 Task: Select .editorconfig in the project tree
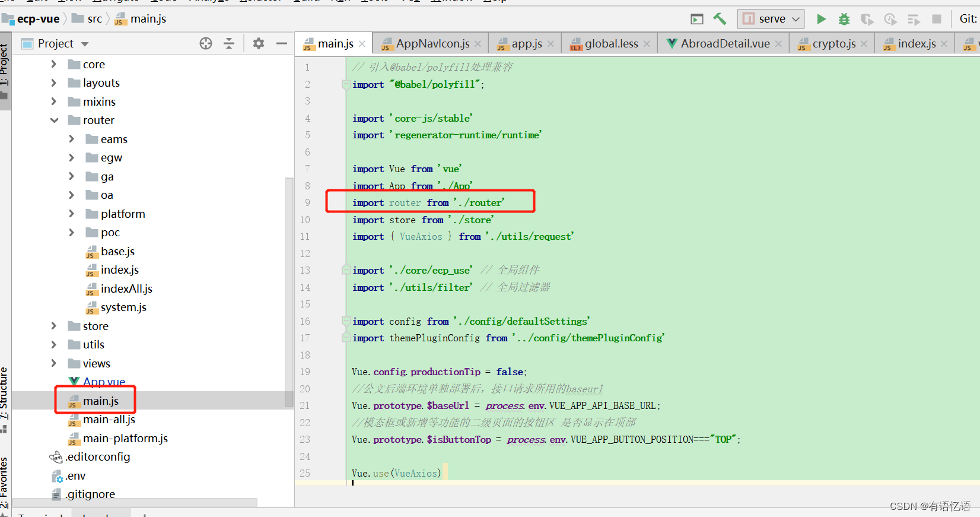pos(90,456)
